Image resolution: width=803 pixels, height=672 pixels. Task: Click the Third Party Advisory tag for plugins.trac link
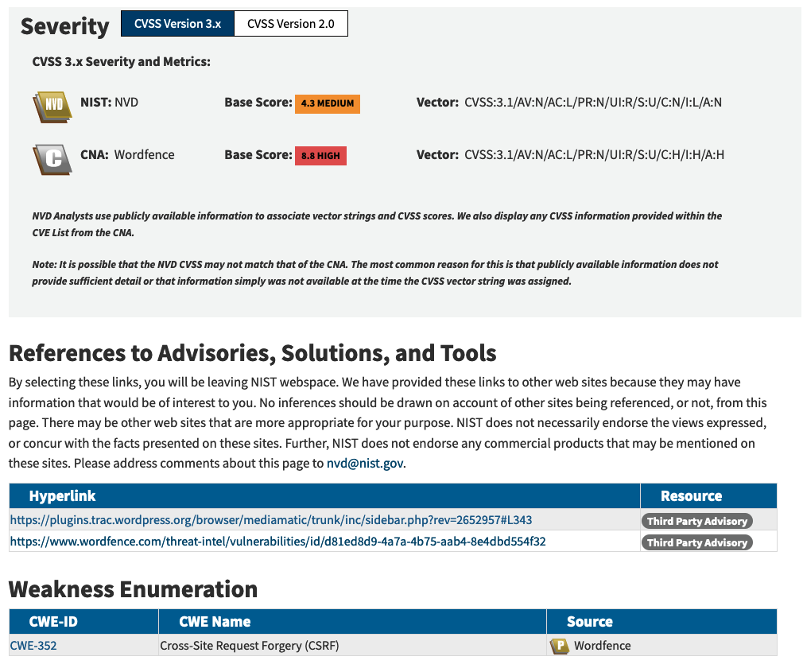point(696,521)
